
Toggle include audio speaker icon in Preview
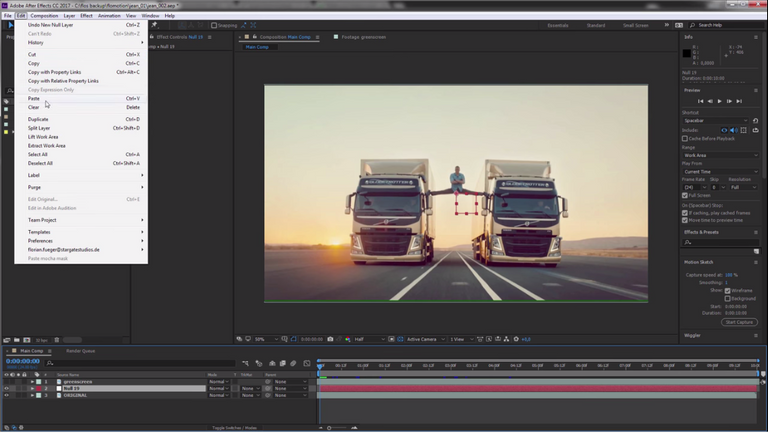tap(734, 130)
